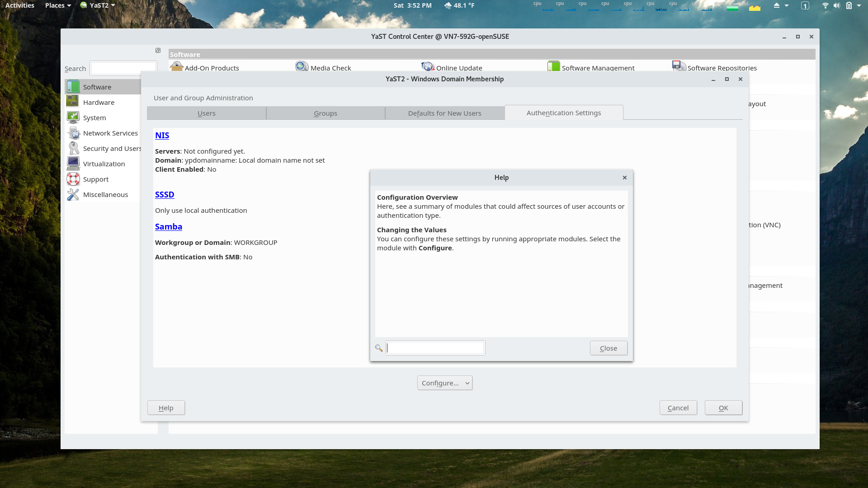Switch to the Users tab
The image size is (868, 488).
tap(207, 113)
